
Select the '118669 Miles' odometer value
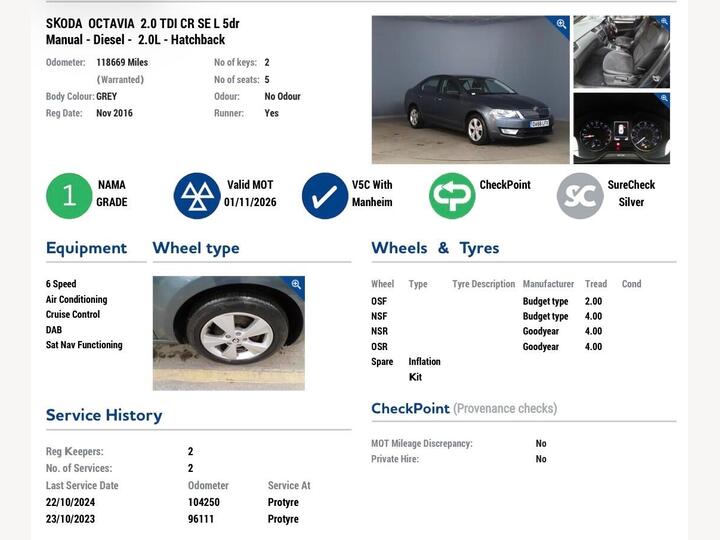[122, 62]
